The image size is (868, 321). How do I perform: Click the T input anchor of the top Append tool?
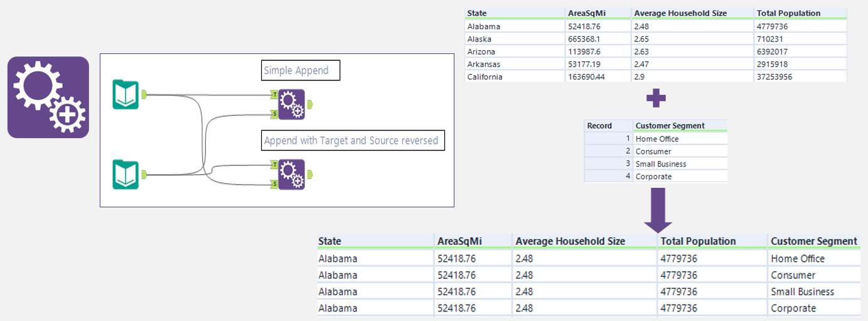pyautogui.click(x=275, y=94)
